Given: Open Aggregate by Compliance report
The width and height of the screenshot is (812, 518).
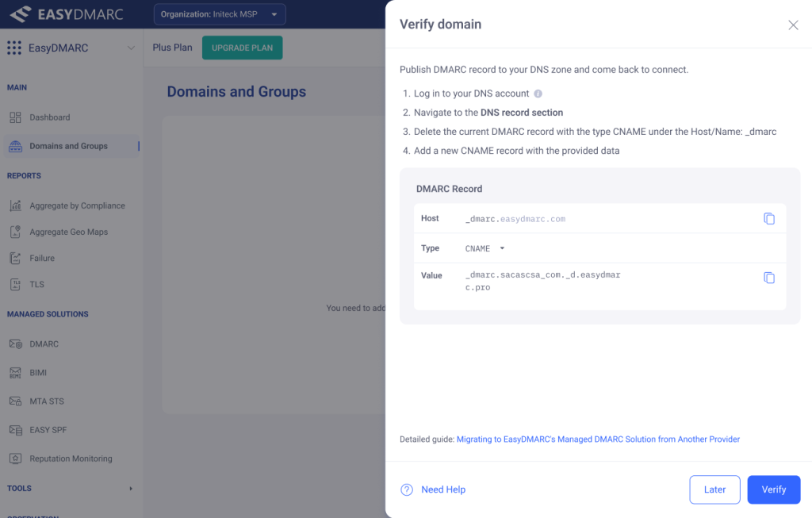Looking at the screenshot, I should pyautogui.click(x=77, y=205).
